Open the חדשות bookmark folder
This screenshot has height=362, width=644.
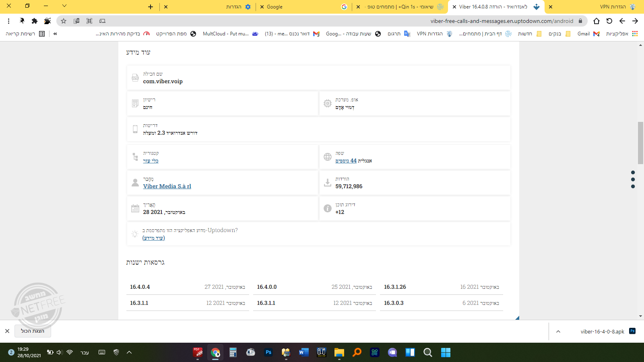click(x=530, y=34)
